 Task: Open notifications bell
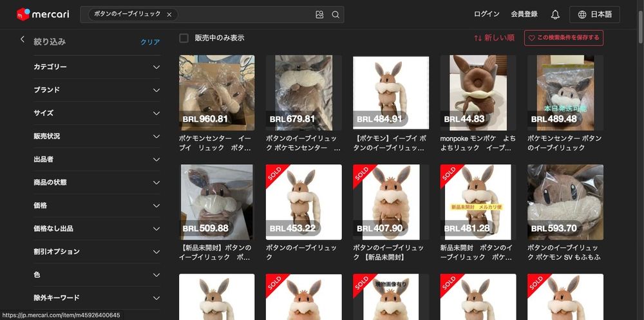555,14
